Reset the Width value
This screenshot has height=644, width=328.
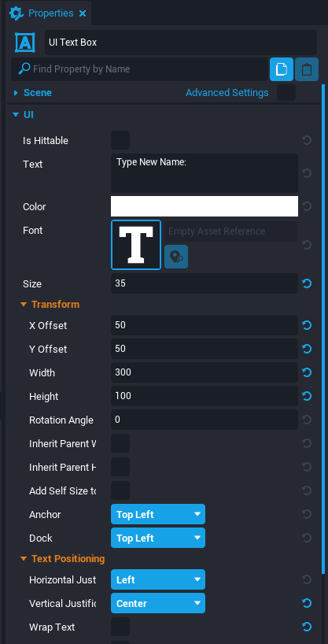point(307,372)
